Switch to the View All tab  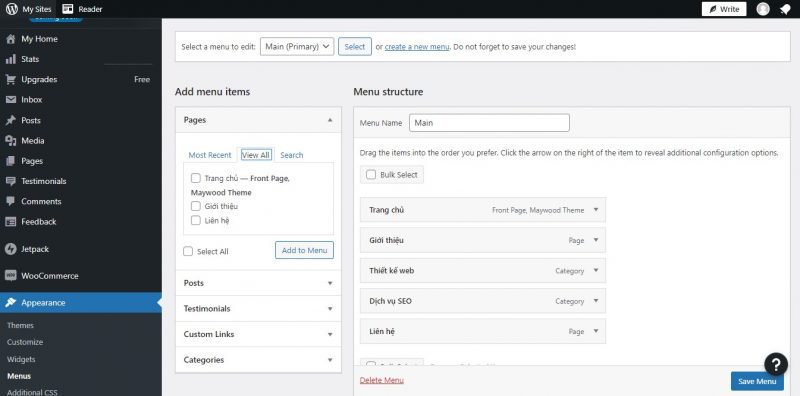[256, 155]
